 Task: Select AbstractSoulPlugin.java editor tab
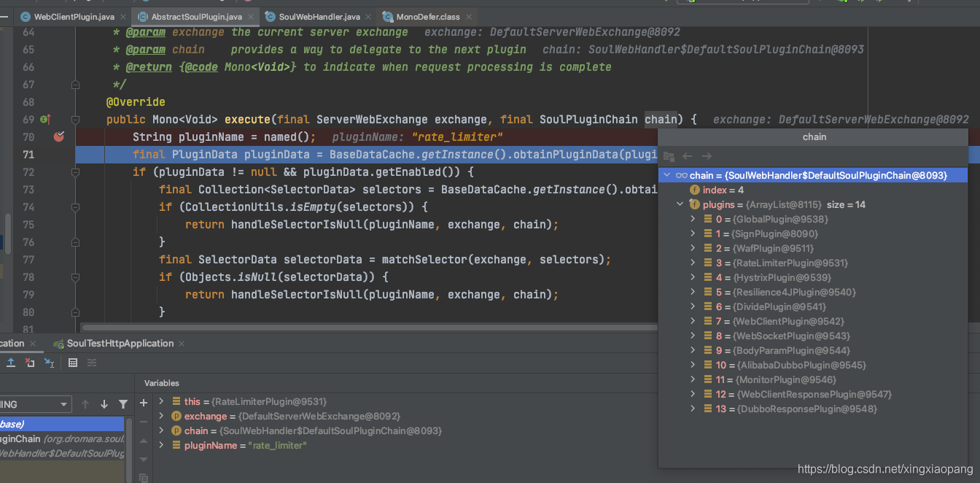coord(195,16)
